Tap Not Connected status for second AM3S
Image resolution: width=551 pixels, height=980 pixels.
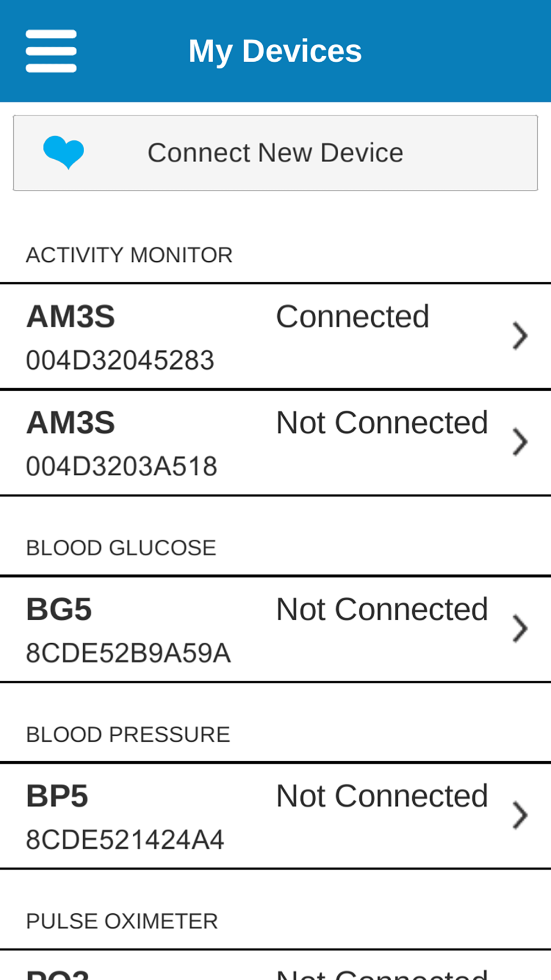tap(382, 423)
